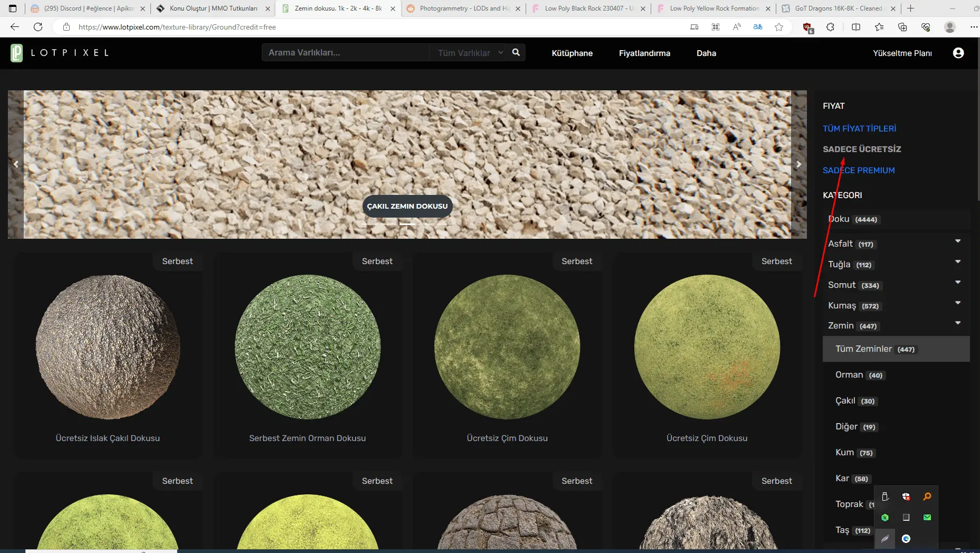
Task: Add page to favorites star icon
Action: 779,27
